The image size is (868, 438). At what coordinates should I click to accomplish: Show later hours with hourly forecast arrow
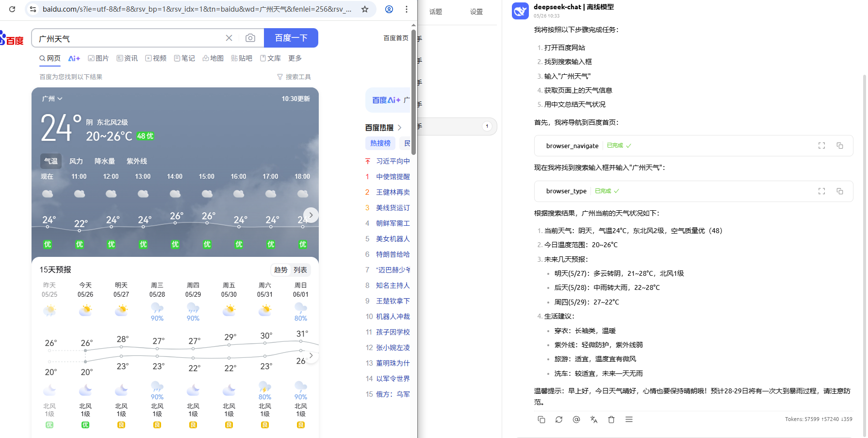tap(311, 215)
